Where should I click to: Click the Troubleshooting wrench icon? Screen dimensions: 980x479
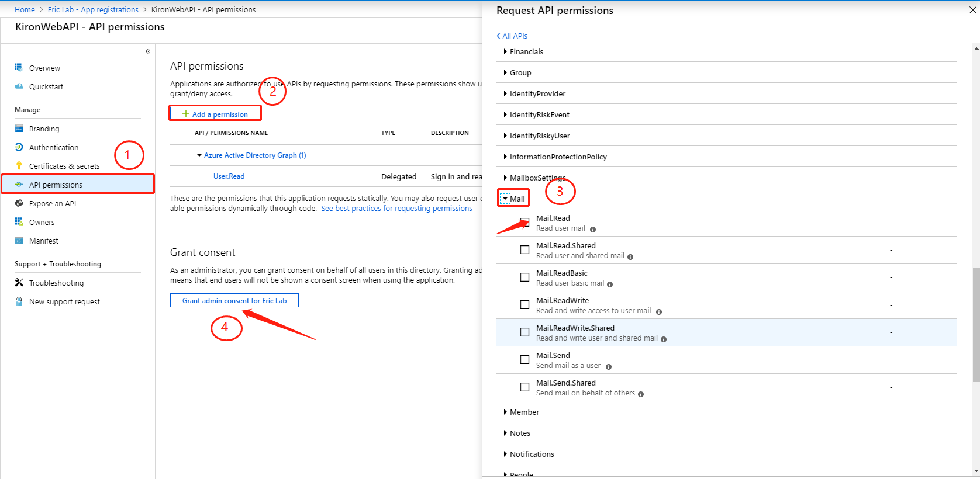click(x=19, y=283)
